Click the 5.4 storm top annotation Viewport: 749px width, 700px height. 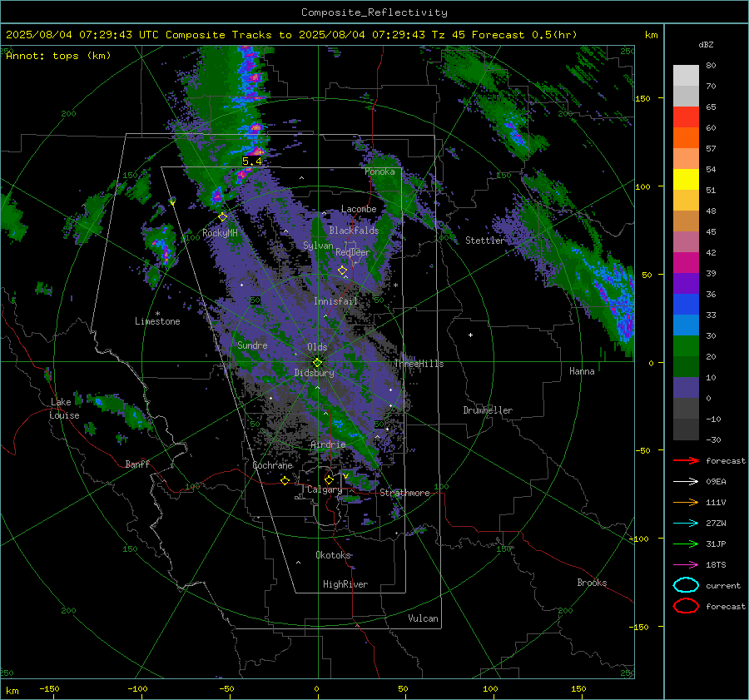tap(251, 161)
